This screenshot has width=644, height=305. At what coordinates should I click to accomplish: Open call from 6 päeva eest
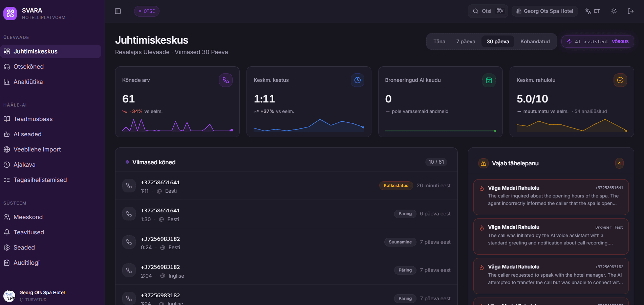(286, 214)
